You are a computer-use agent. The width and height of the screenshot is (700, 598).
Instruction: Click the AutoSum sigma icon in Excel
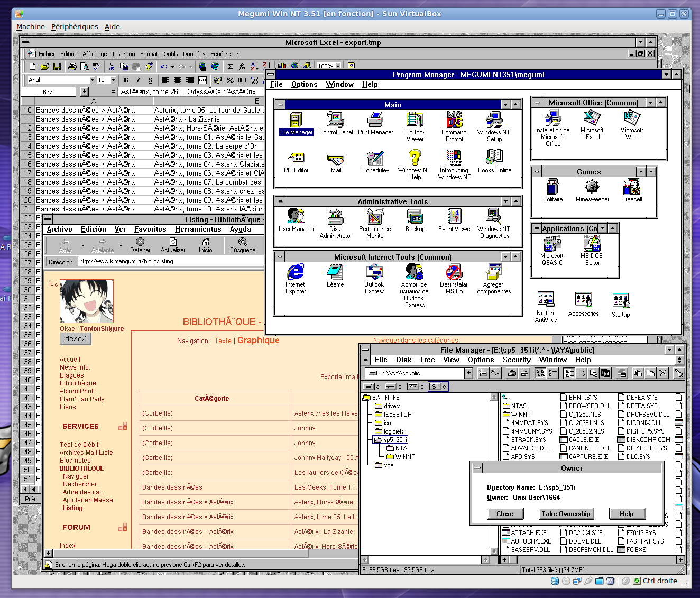point(230,67)
